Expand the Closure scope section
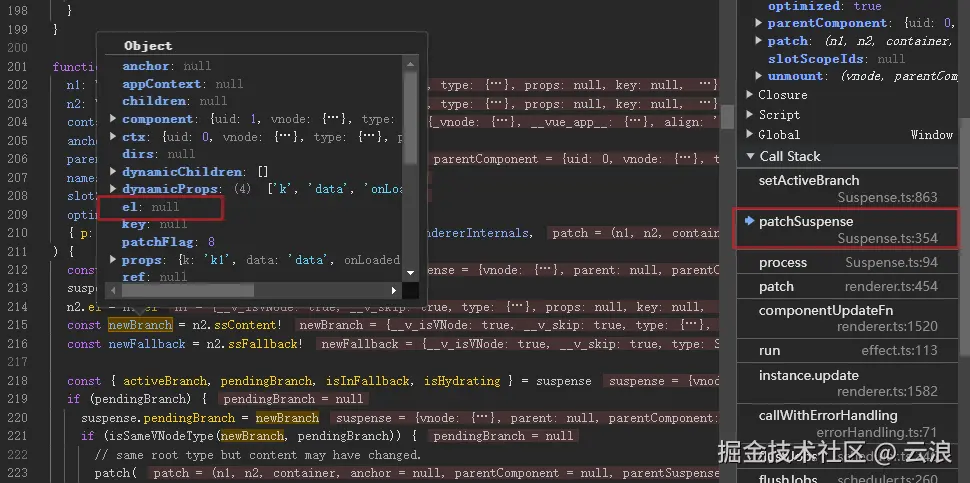The image size is (970, 483). [x=750, y=95]
